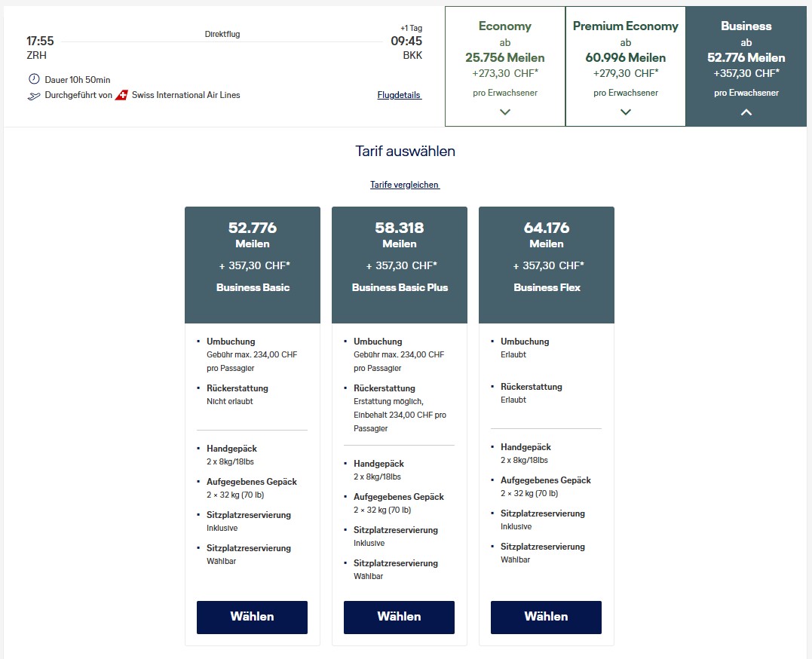Open the Flugdetails link
812x659 pixels.
coord(400,95)
